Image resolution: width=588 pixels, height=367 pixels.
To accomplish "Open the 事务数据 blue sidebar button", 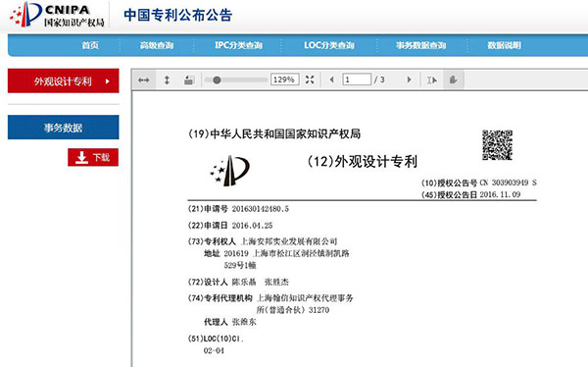I will point(64,128).
